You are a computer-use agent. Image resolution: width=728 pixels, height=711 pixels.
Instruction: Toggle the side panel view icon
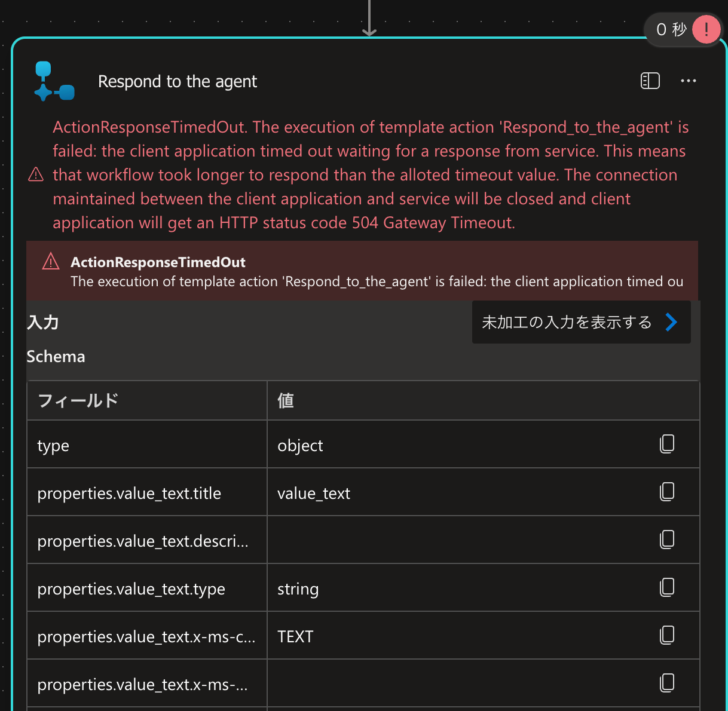tap(650, 81)
